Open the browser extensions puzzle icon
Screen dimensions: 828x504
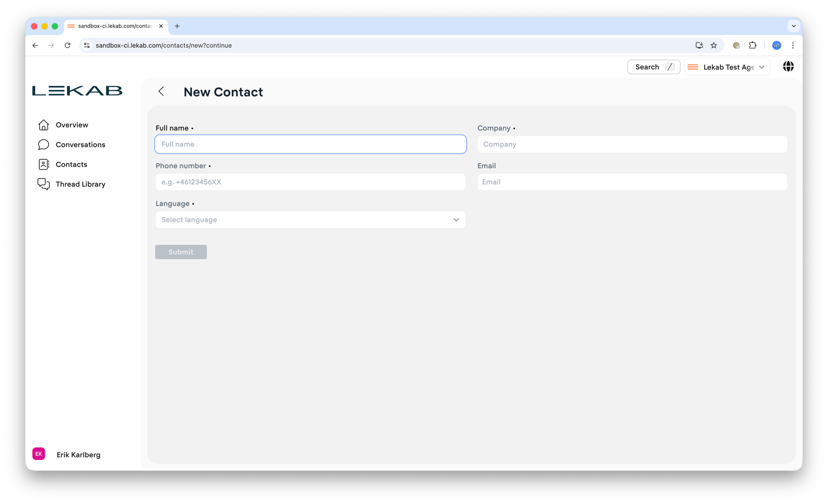(x=753, y=46)
